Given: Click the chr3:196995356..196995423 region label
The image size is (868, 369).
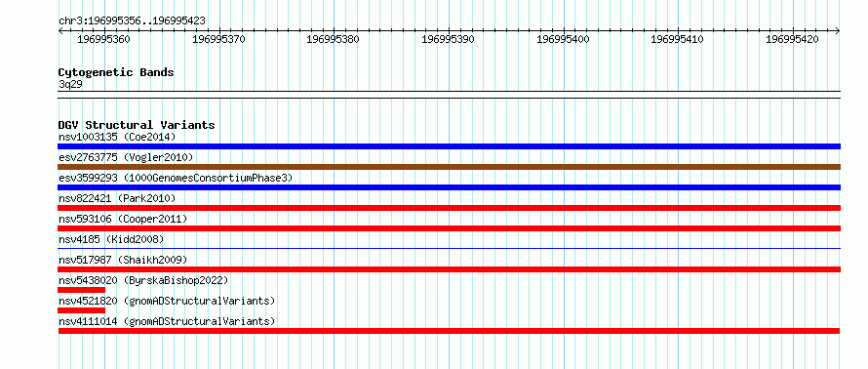Looking at the screenshot, I should coord(132,21).
